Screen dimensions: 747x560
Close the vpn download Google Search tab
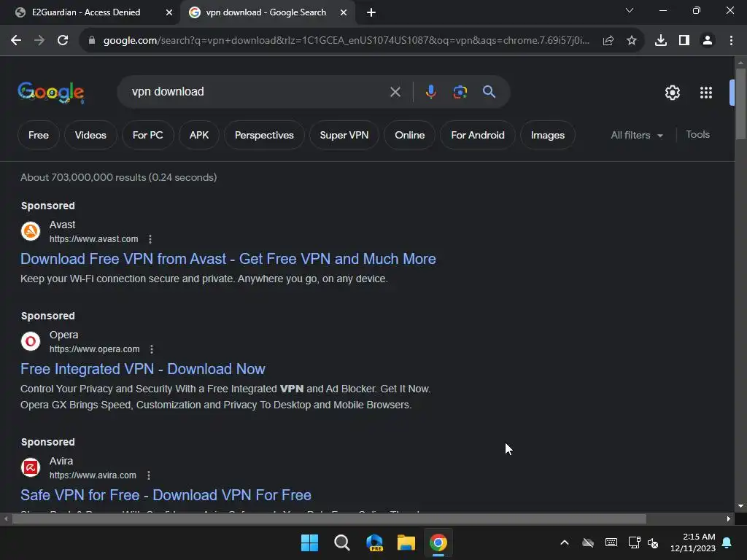pos(344,13)
